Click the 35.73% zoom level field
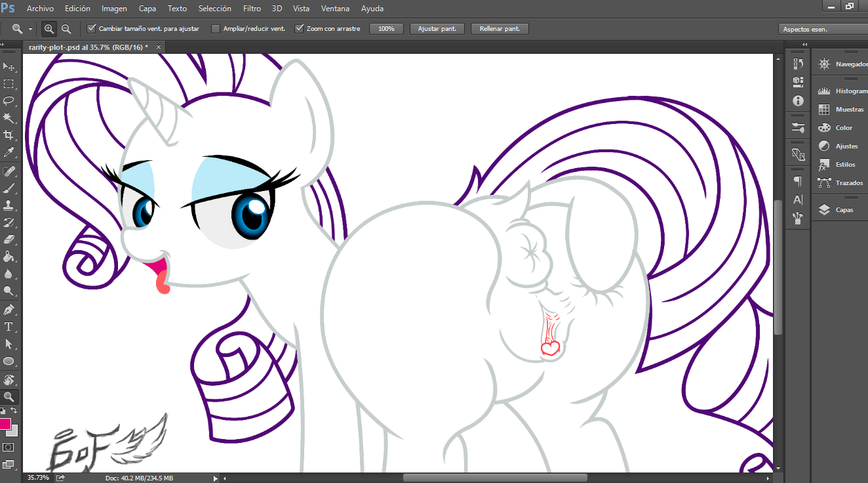Viewport: 868px width, 483px height. (38, 478)
